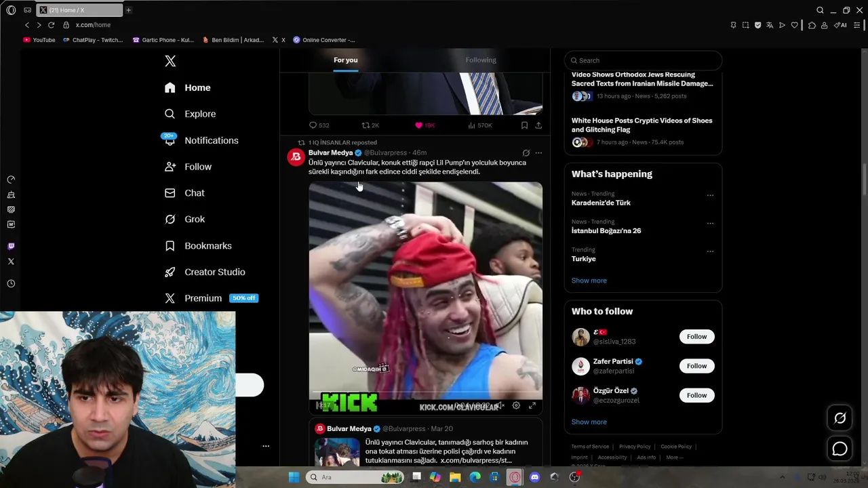Open the floating messages chat button
Image resolution: width=868 pixels, height=488 pixels.
pos(840,449)
